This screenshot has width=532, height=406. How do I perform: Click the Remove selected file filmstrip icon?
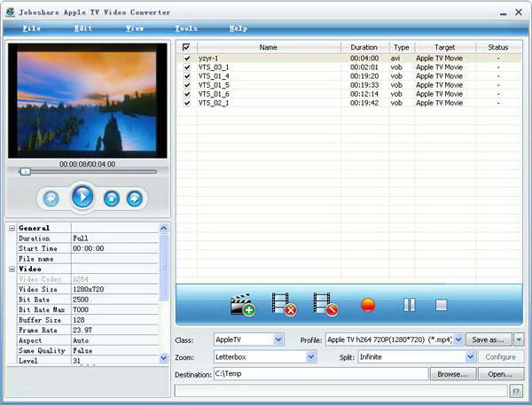284,306
